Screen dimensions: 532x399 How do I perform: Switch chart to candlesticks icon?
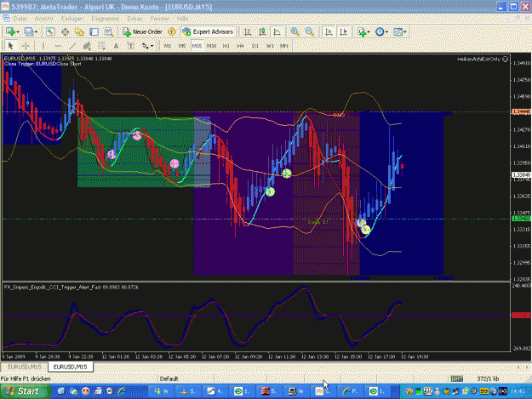262,31
